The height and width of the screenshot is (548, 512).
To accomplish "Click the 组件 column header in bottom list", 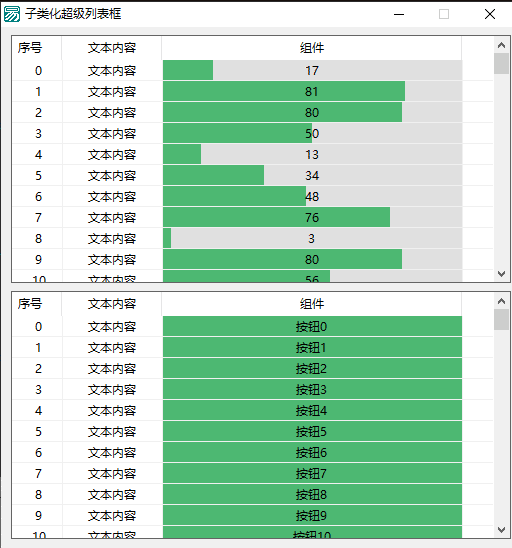I will (x=311, y=304).
